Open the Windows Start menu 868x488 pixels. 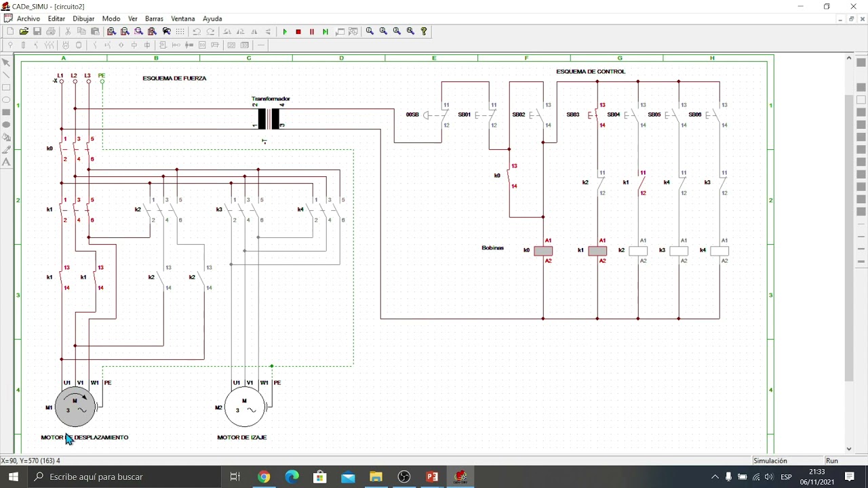pyautogui.click(x=14, y=476)
